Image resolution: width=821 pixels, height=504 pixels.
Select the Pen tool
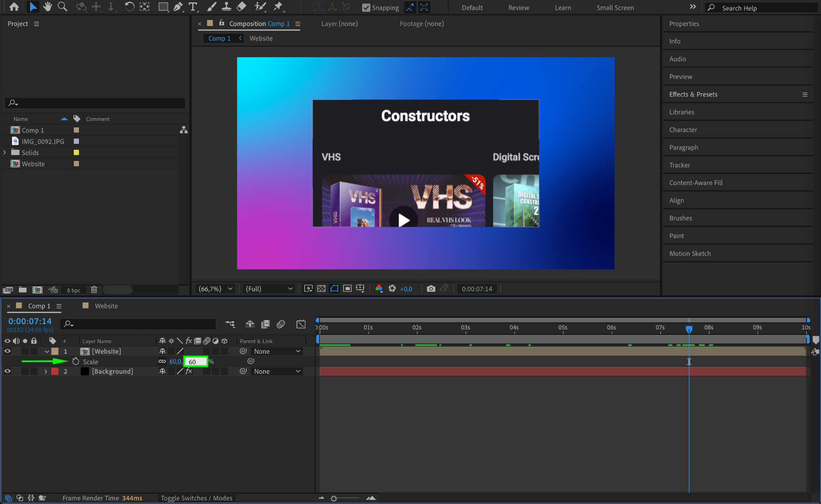click(178, 6)
